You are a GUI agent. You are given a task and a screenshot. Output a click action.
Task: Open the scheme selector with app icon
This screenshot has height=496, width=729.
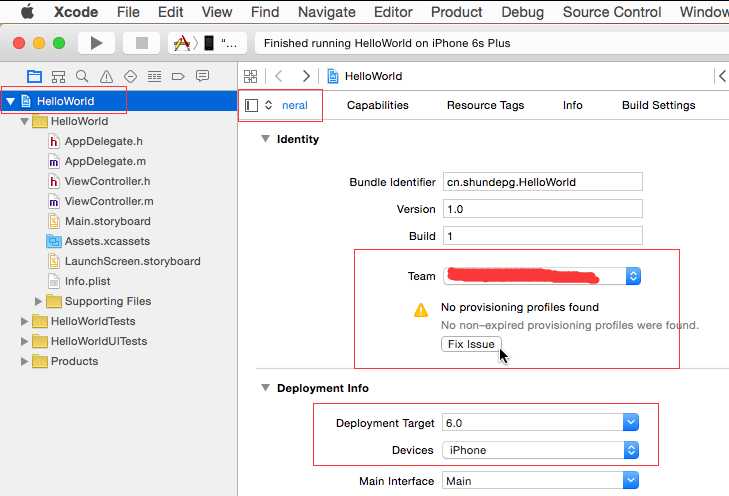point(182,43)
